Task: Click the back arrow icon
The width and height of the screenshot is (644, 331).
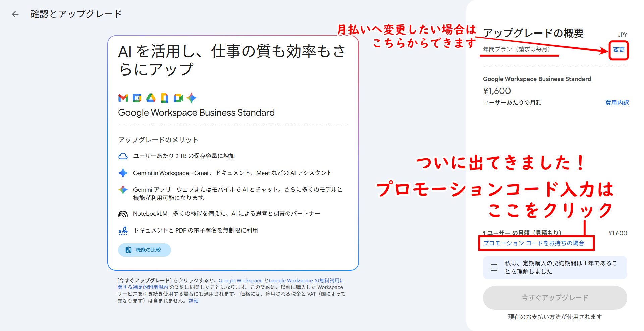Action: click(x=15, y=14)
